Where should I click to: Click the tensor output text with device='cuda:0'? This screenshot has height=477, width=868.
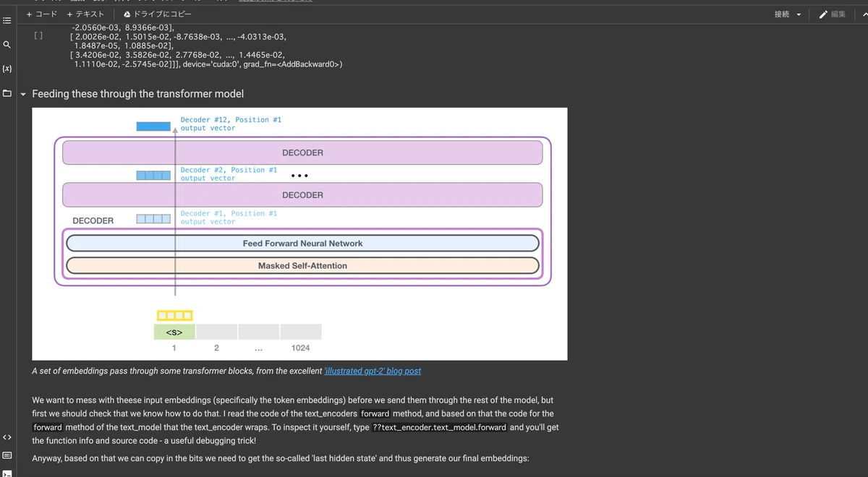click(x=206, y=45)
